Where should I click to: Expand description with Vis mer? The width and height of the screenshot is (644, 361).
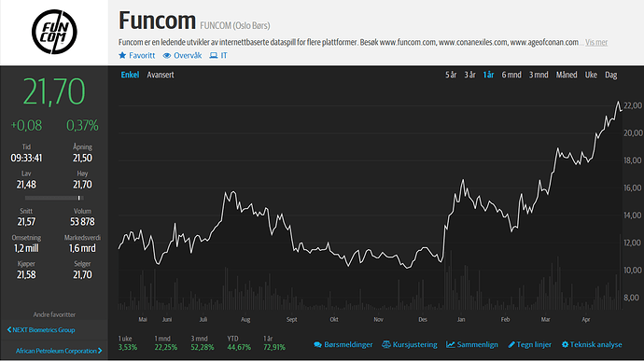click(x=596, y=42)
